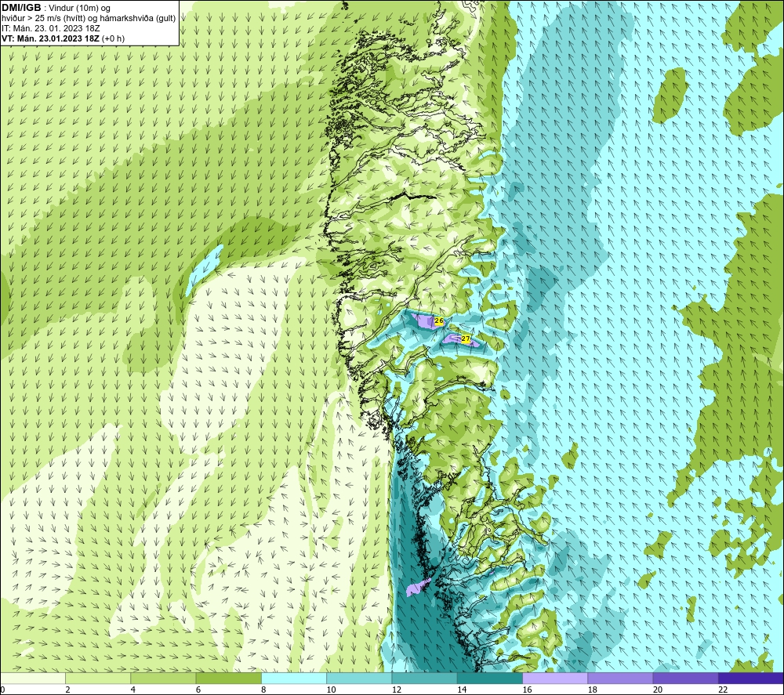The height and width of the screenshot is (695, 784).
Task: Click the scale label "10"
Action: (x=331, y=690)
